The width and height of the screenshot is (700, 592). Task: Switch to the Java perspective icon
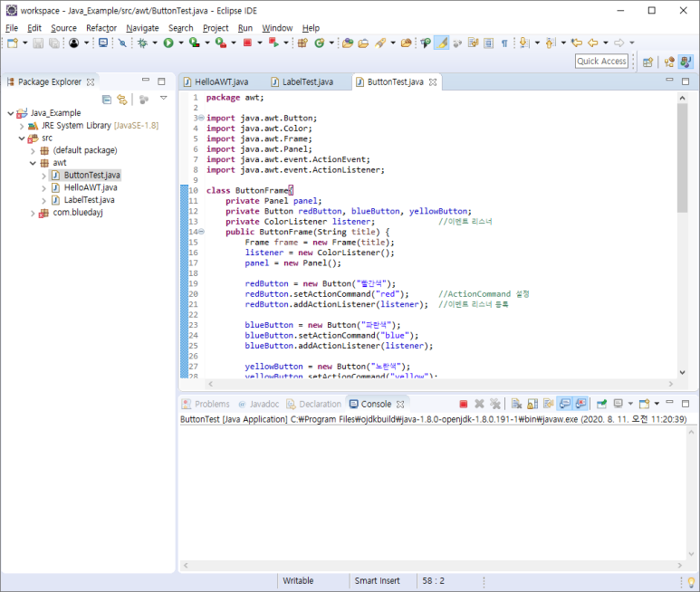pos(686,62)
